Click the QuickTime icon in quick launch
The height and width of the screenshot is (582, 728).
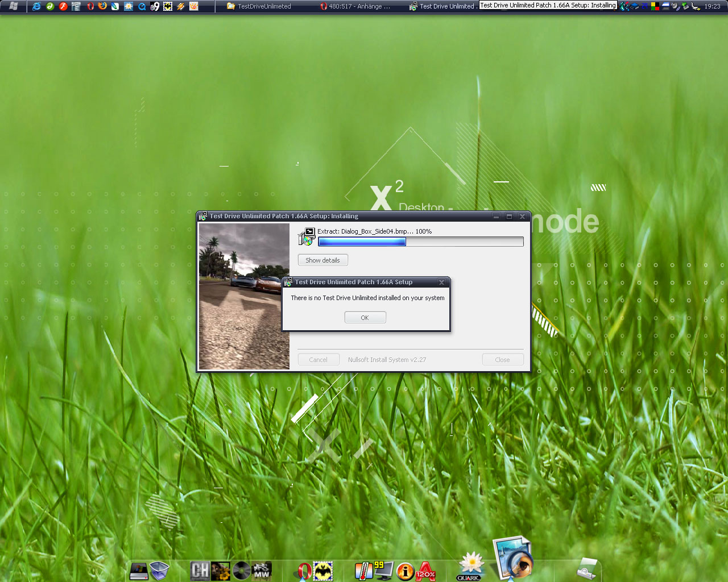tap(142, 7)
